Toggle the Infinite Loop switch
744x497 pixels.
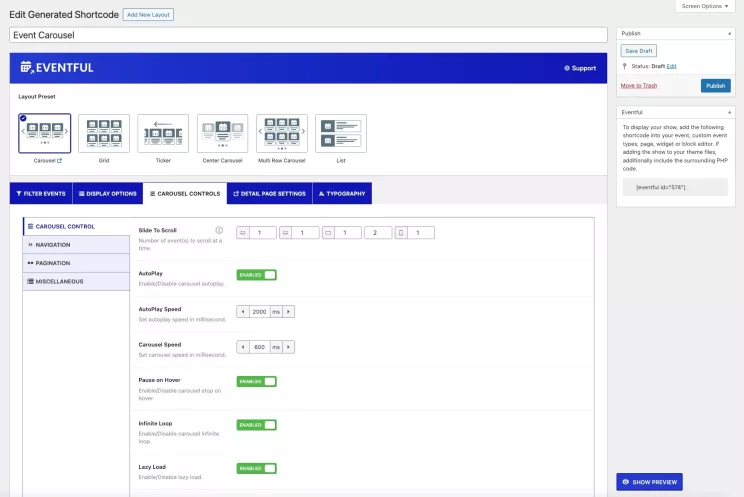[256, 425]
